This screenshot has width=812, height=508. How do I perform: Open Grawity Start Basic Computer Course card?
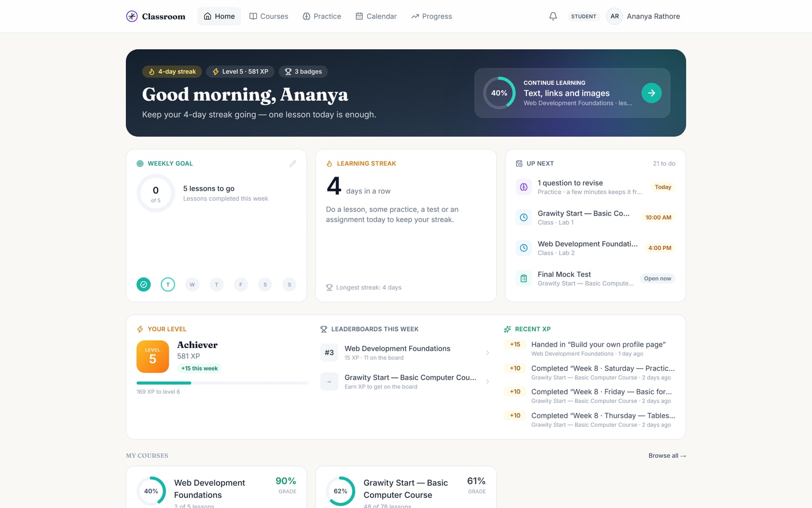tap(406, 488)
